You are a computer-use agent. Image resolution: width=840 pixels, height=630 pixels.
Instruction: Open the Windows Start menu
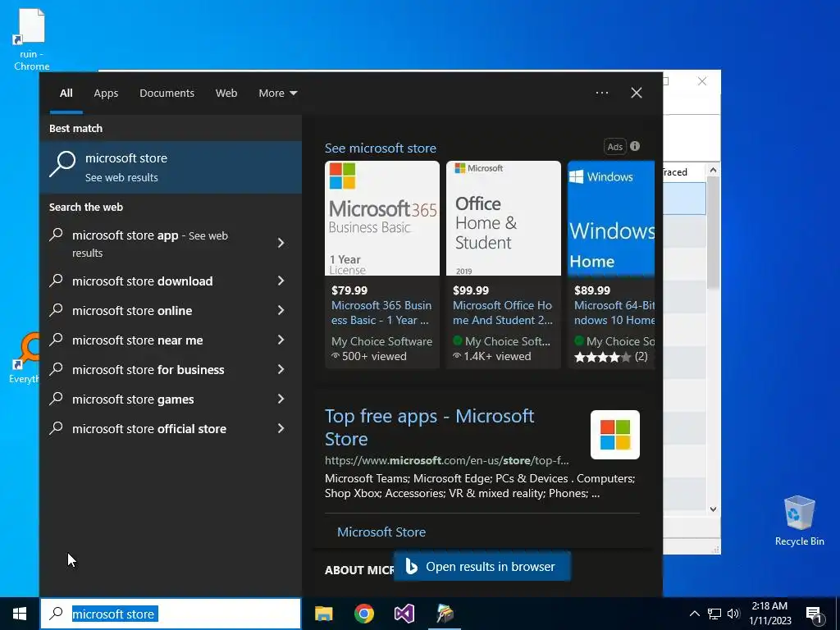[20, 614]
